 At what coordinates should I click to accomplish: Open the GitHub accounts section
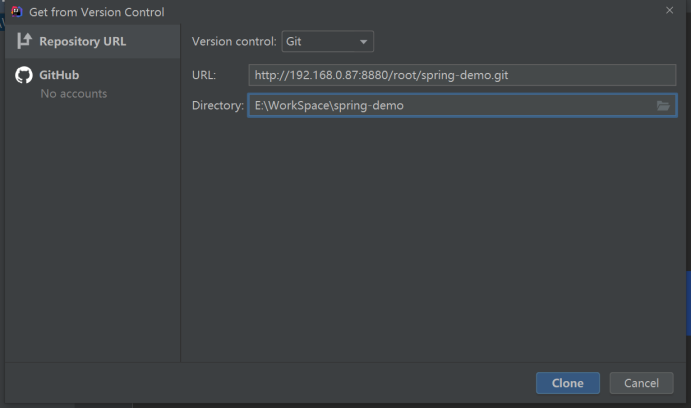(x=93, y=83)
